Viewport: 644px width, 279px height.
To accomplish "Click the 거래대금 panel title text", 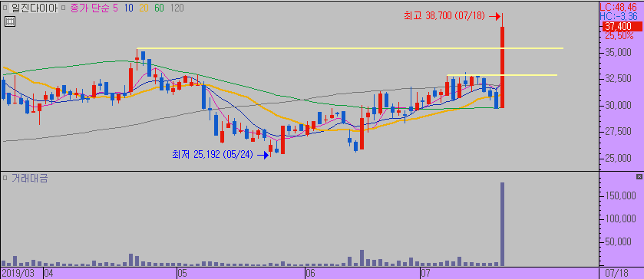I will tap(30, 178).
